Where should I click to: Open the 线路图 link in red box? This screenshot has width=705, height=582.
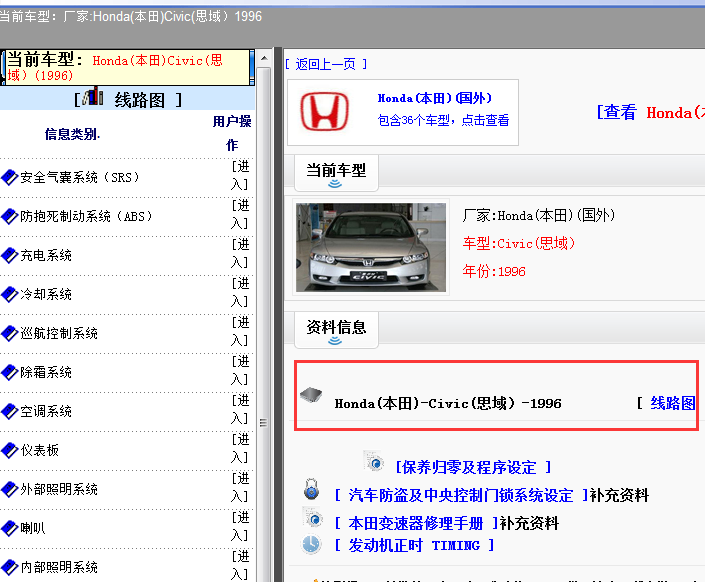pyautogui.click(x=672, y=403)
